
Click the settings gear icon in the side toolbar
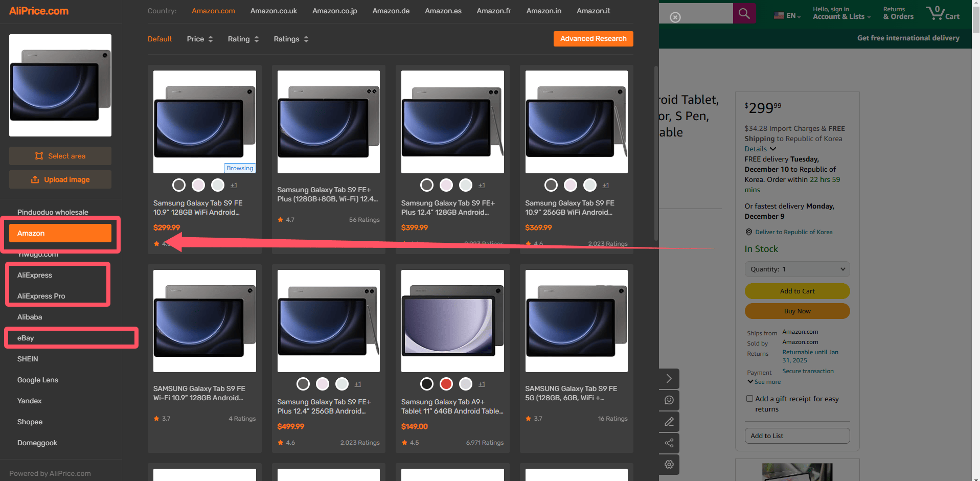click(669, 464)
